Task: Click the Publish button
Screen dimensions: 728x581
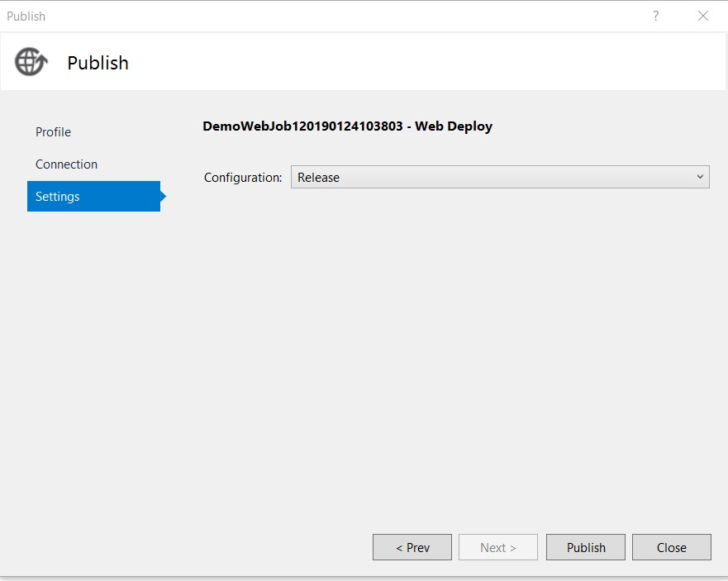Action: click(586, 547)
